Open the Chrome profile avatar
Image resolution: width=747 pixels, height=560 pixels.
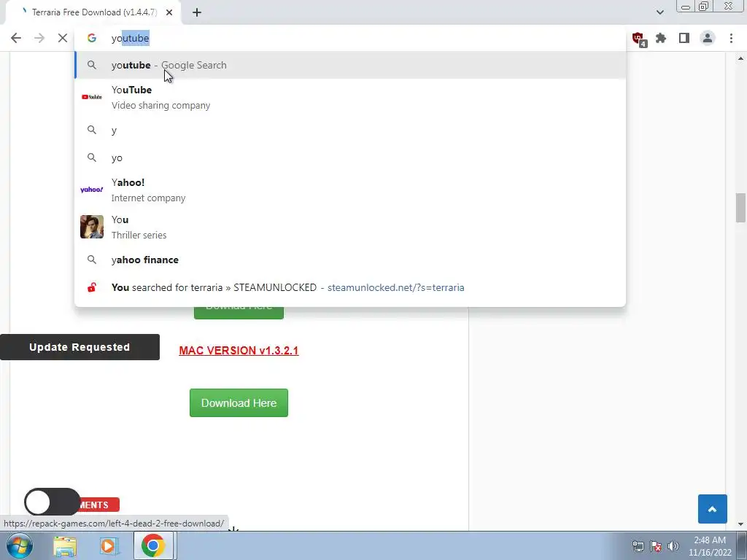(x=708, y=38)
